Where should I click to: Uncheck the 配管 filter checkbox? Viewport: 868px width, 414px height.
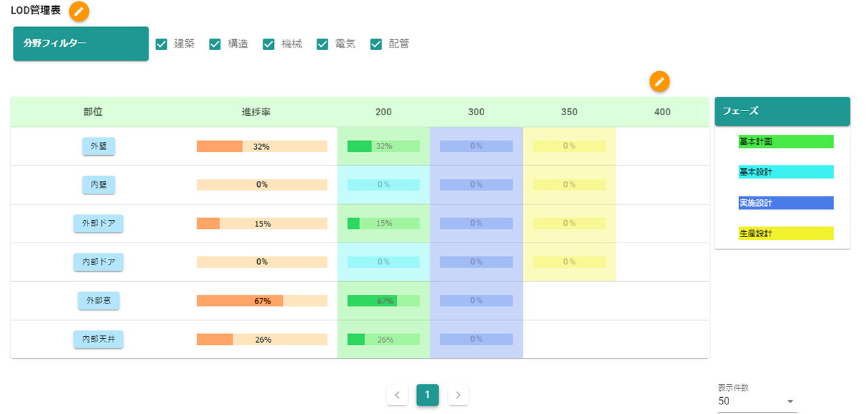(x=376, y=44)
